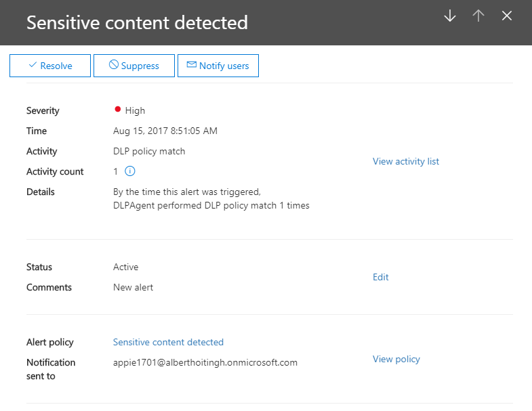Click the envelope icon on Notify users
The image size is (532, 411).
[191, 65]
